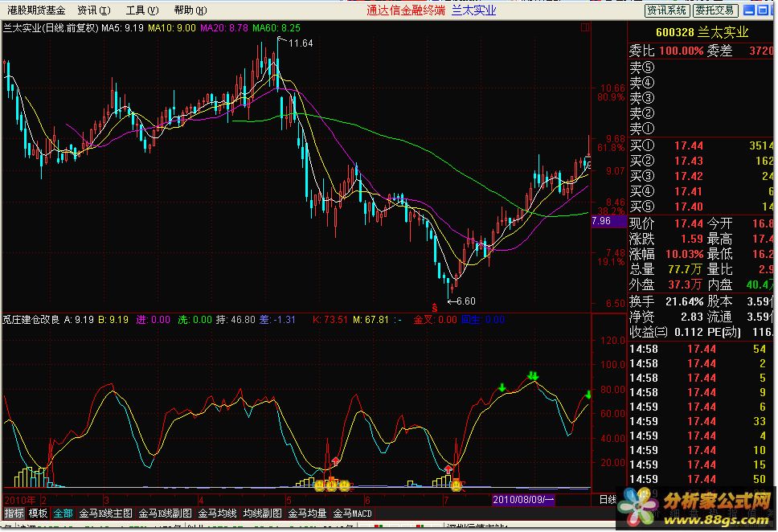This screenshot has height=532, width=778.
Task: Click the 总量 77.7万 value
Action: [686, 269]
